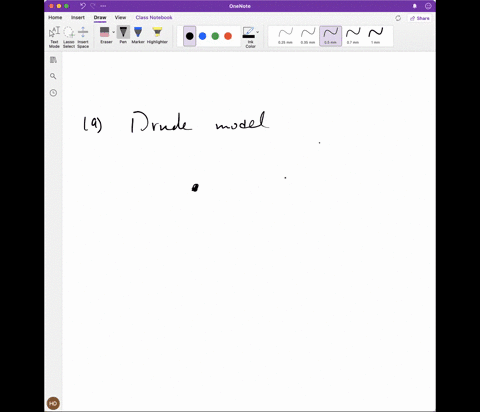Open recent notes clock icon
Viewport: 480px width, 412px height.
53,93
